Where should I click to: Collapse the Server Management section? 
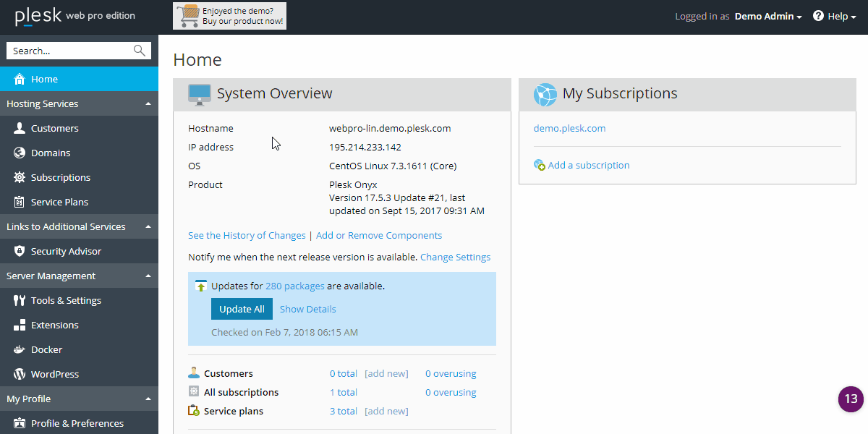tap(79, 276)
